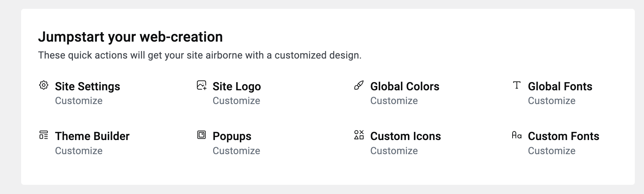
Task: Open the Global Fonts heading link
Action: tap(560, 86)
